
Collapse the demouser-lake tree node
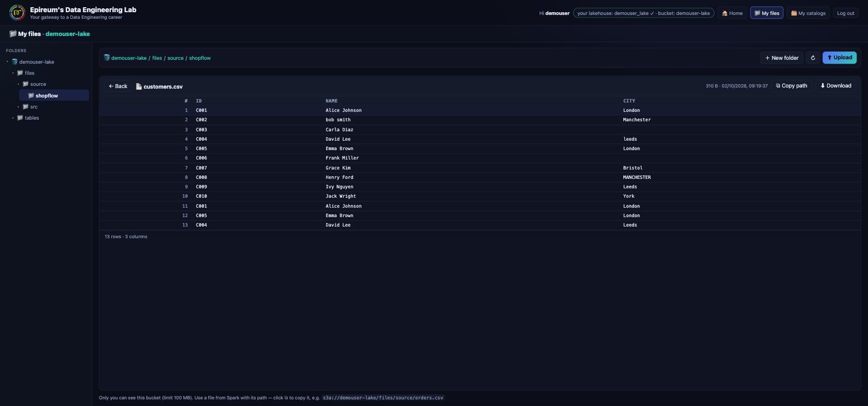[8, 62]
